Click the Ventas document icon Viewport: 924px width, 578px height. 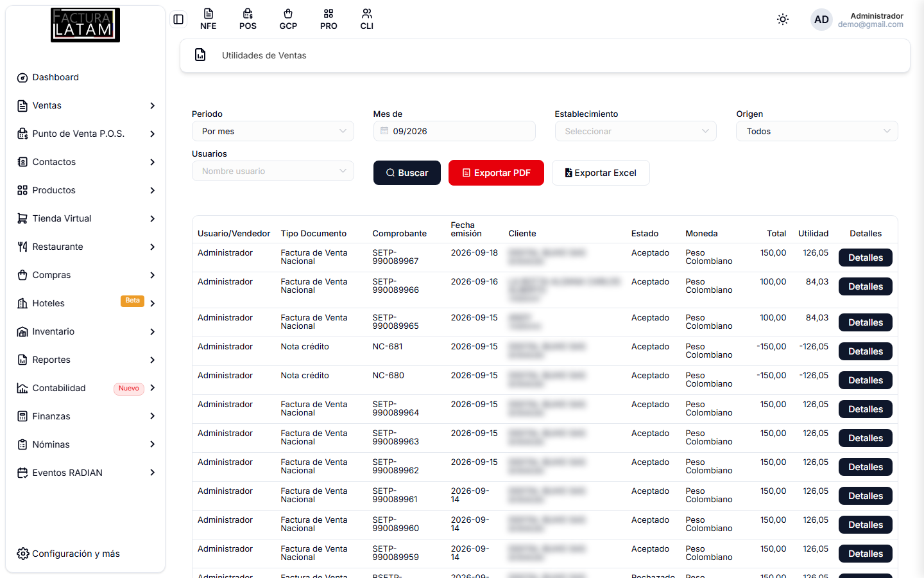pos(22,106)
